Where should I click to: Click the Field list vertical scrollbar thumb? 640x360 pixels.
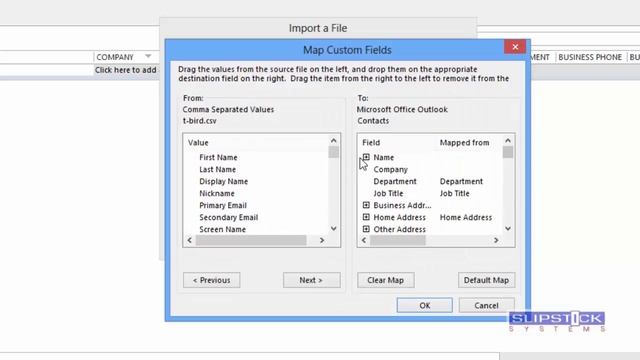pos(508,152)
